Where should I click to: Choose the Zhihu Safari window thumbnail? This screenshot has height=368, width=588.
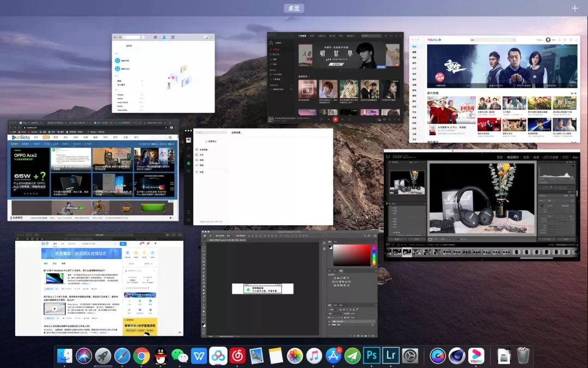[99, 284]
